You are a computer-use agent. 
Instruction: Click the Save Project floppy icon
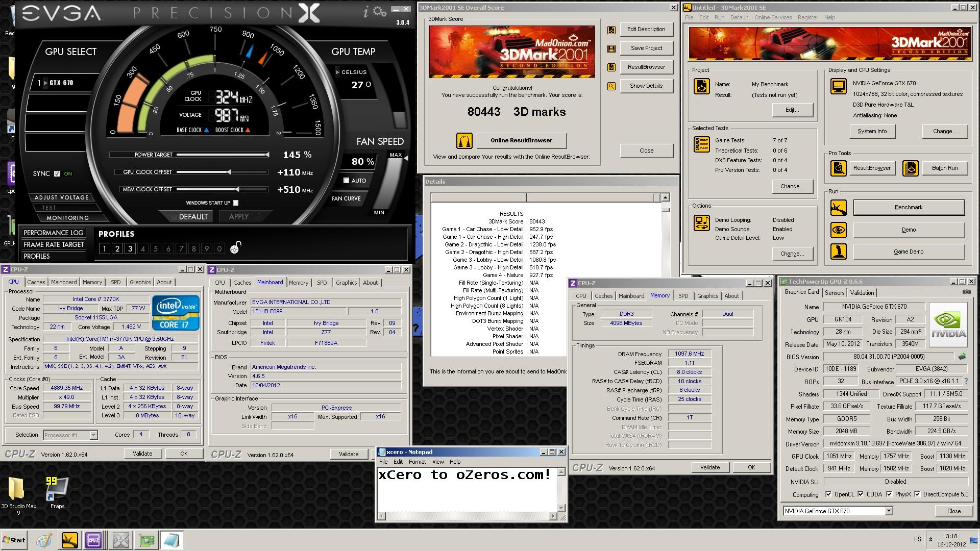coord(611,48)
